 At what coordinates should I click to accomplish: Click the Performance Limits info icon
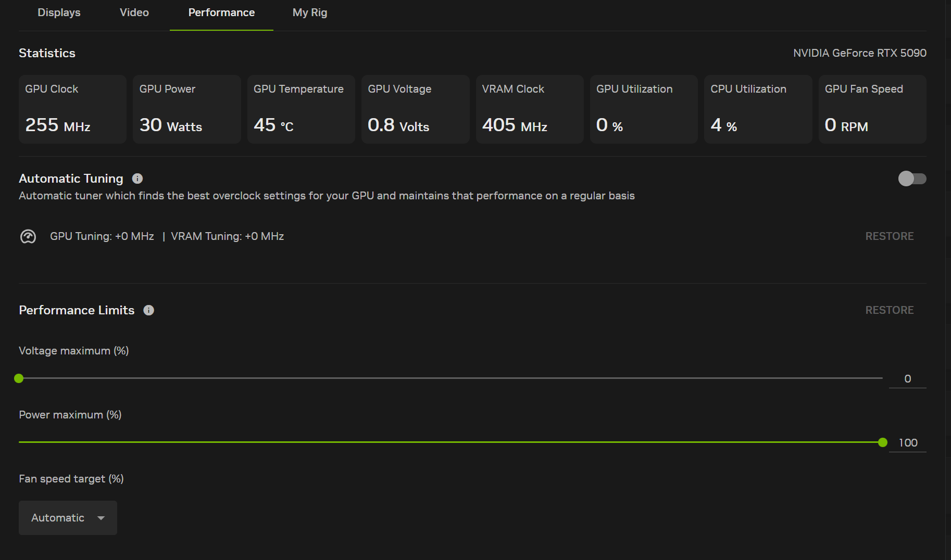coord(149,310)
